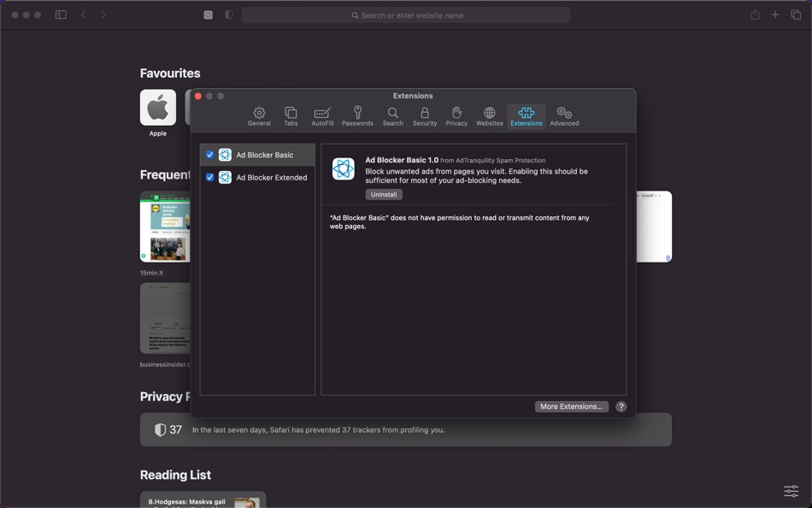812x508 pixels.
Task: Select the Extensions preferences tab
Action: pos(527,116)
